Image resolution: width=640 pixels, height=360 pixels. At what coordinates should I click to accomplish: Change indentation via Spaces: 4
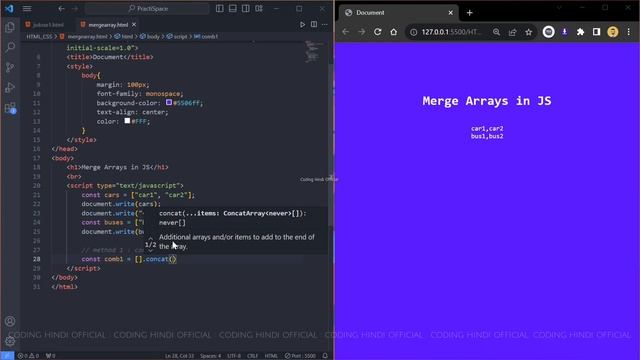click(211, 356)
